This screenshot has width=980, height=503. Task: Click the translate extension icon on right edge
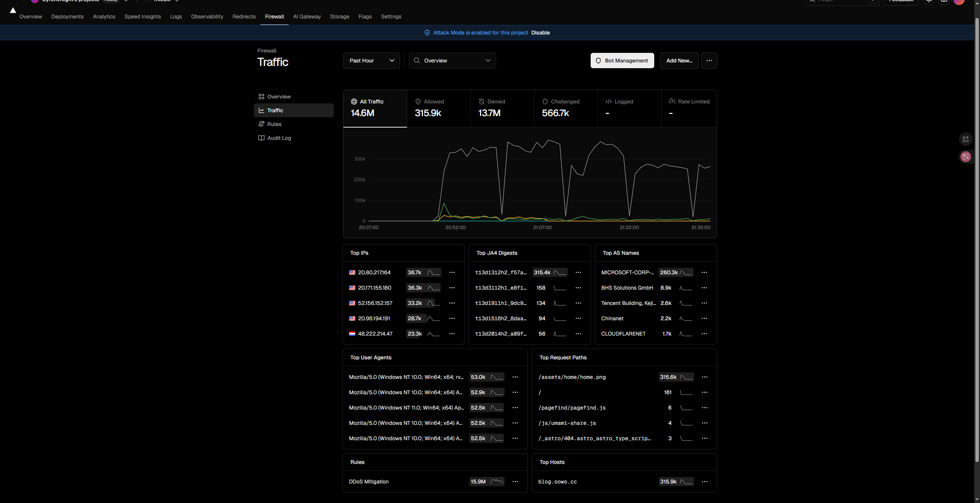coord(965,157)
